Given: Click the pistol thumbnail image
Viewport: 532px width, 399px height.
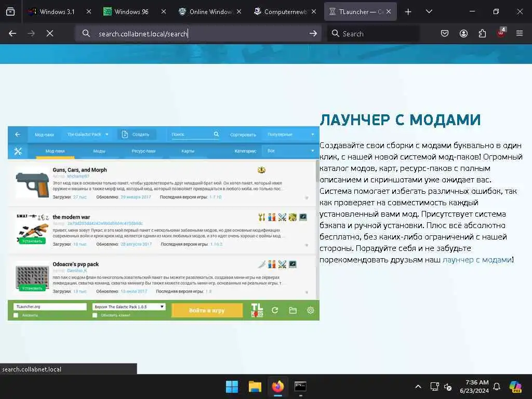Looking at the screenshot, I should 33,185.
